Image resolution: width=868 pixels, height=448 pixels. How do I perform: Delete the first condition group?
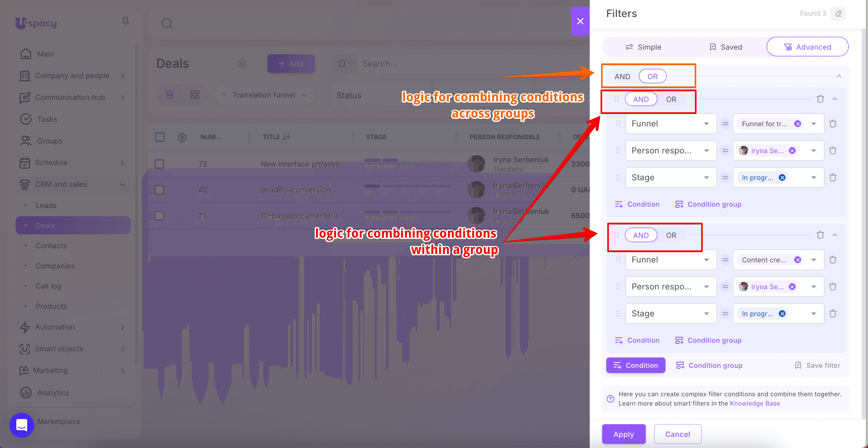(x=820, y=99)
